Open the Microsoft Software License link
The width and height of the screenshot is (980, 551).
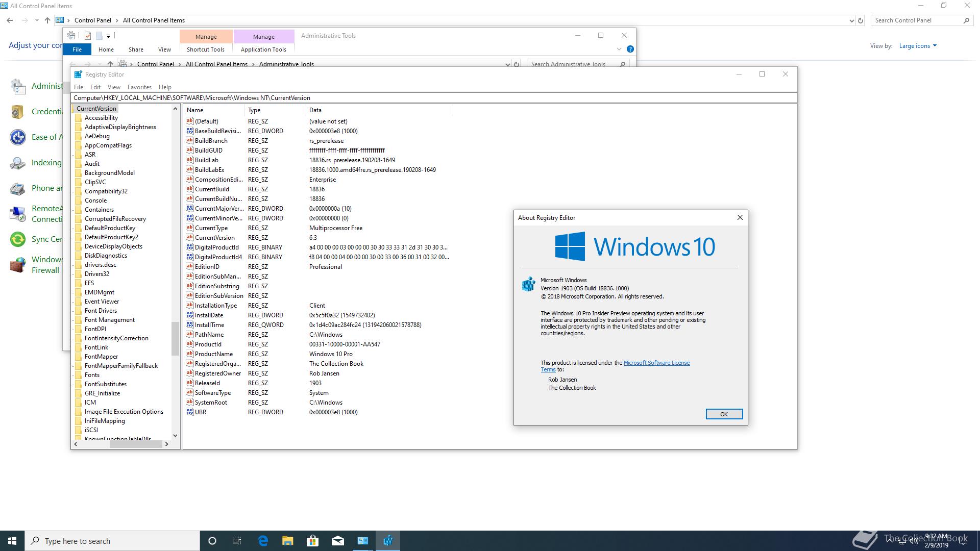tap(656, 363)
